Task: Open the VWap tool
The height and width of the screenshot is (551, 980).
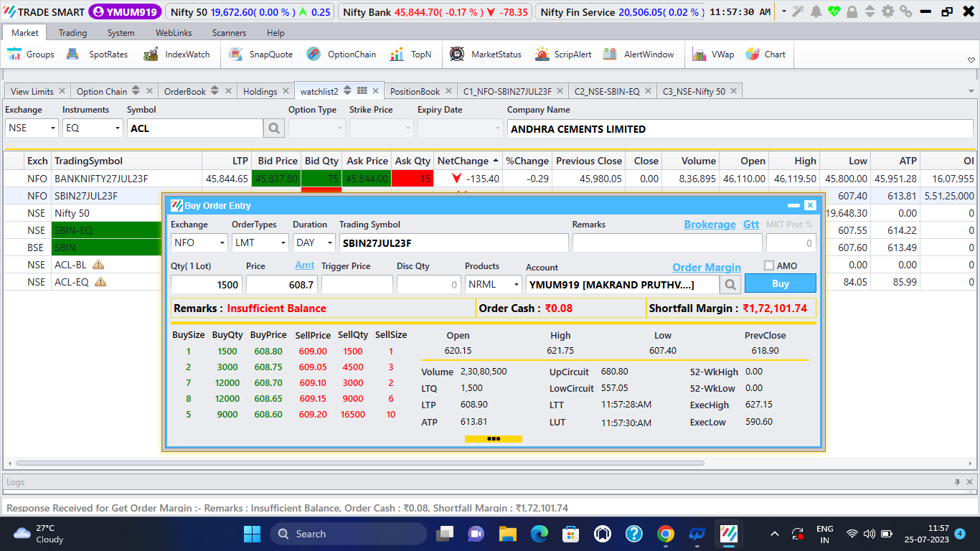Action: [713, 55]
